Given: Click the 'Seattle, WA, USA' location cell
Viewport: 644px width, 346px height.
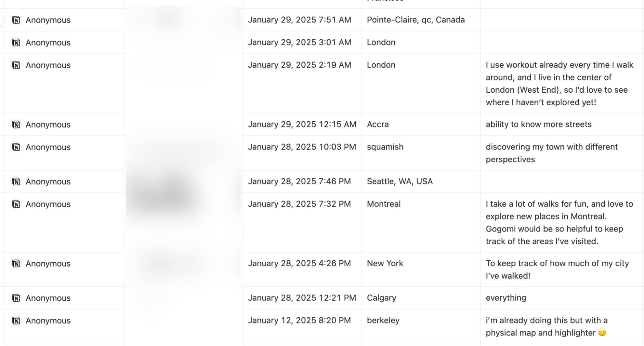Looking at the screenshot, I should click(400, 182).
